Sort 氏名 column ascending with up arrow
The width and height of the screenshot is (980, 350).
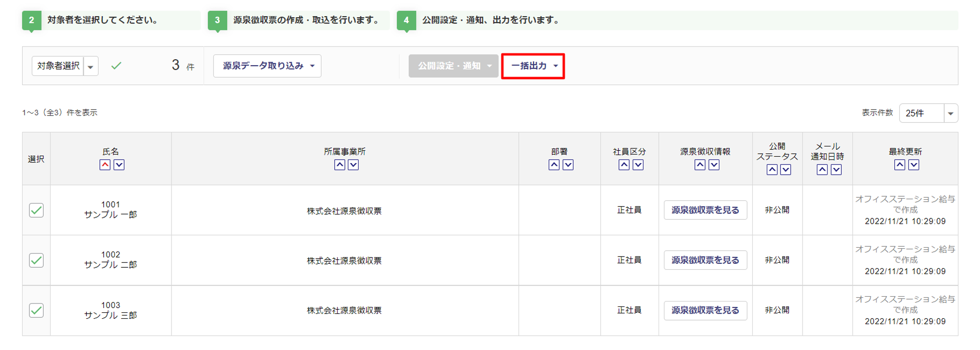coord(105,165)
